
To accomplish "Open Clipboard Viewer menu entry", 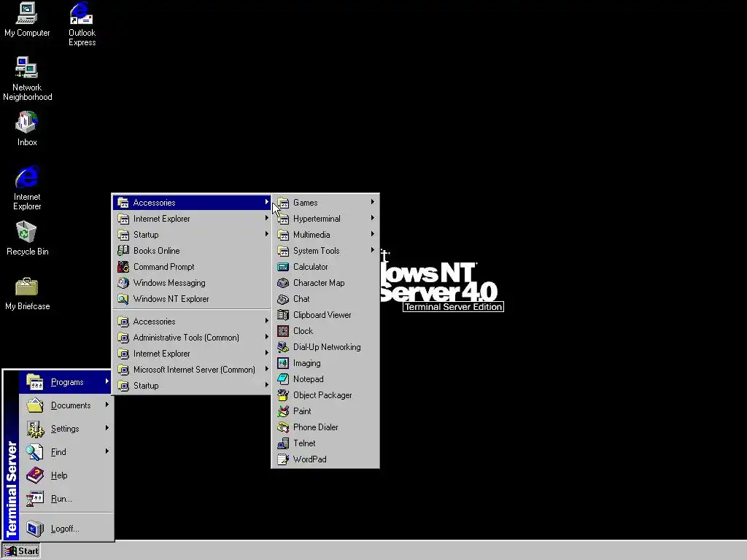I will coord(325,315).
